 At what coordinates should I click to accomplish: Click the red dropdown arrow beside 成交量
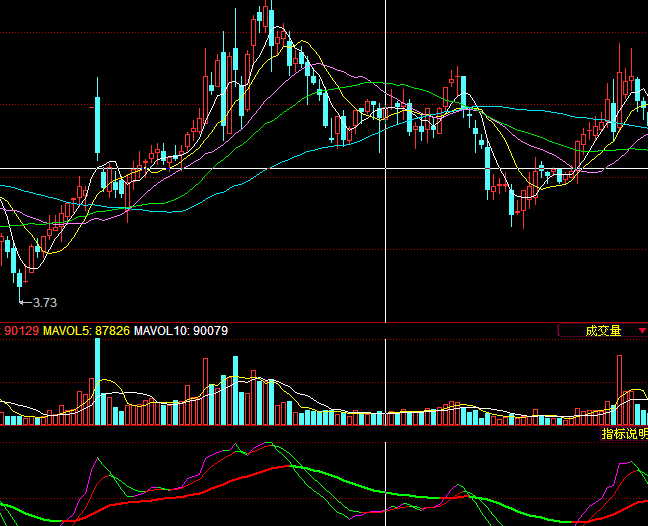coord(642,331)
